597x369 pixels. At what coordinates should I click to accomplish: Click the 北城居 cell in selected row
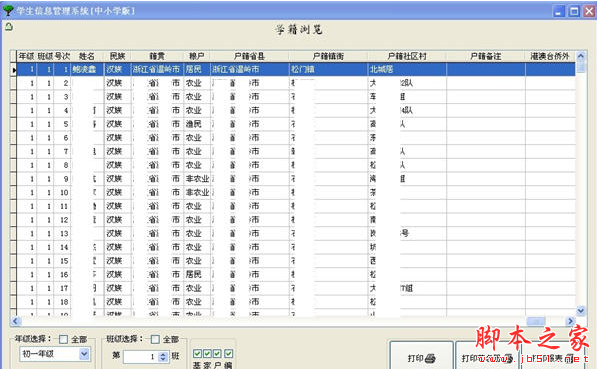point(407,69)
